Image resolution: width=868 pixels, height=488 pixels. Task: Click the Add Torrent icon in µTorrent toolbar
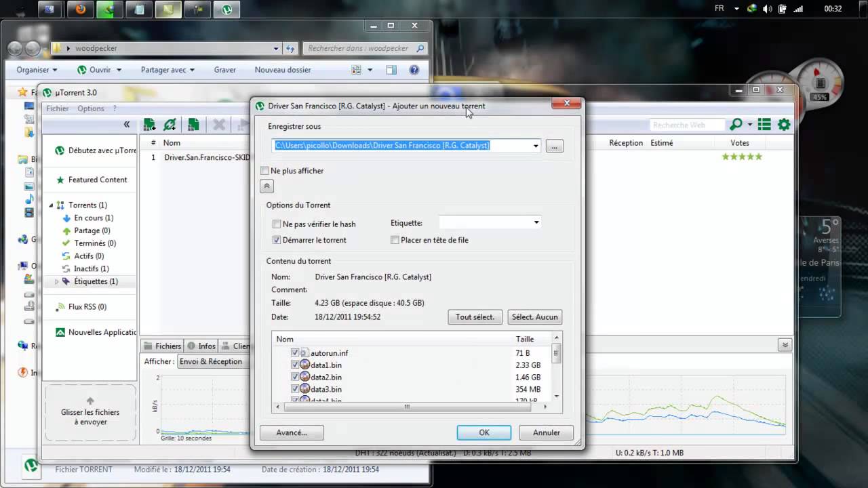click(150, 125)
